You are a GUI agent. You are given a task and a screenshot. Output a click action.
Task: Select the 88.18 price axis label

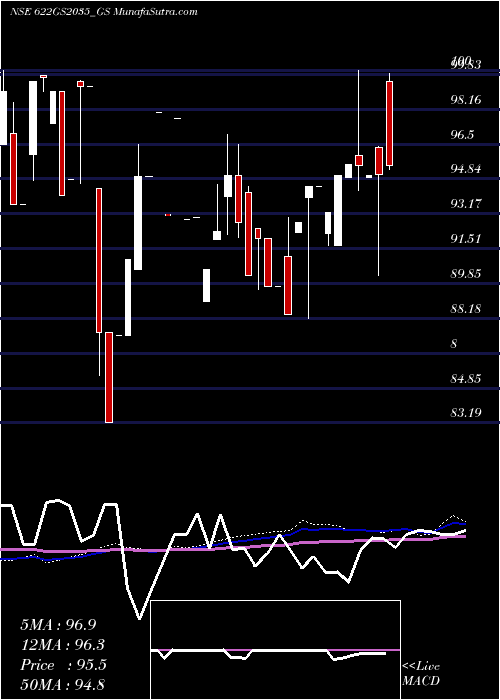point(466,308)
